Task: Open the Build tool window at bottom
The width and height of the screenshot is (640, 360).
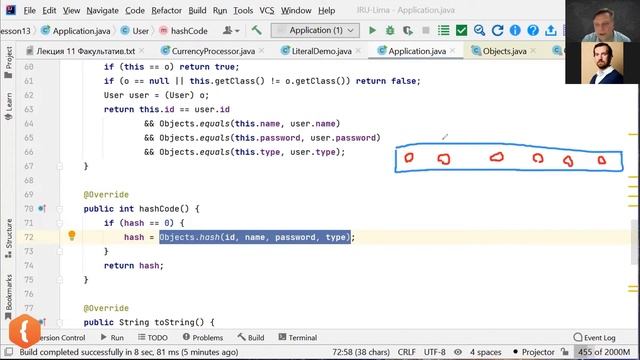Action: coord(251,338)
